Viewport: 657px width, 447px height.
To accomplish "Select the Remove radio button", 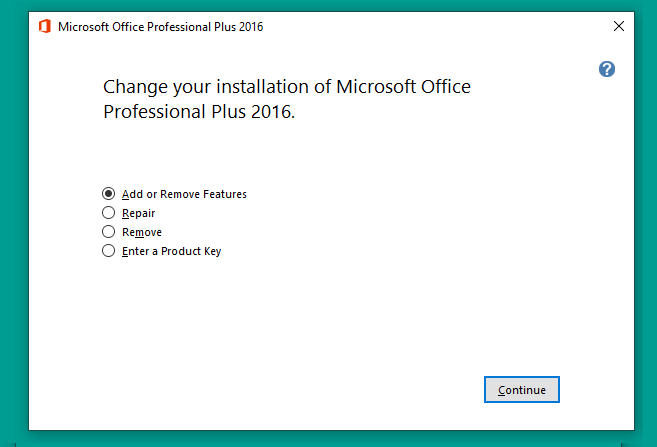I will (x=108, y=232).
